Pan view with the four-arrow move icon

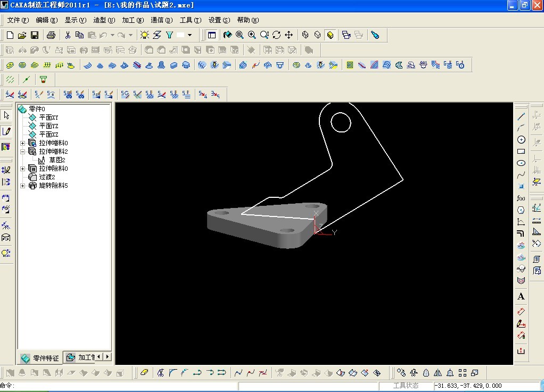289,35
